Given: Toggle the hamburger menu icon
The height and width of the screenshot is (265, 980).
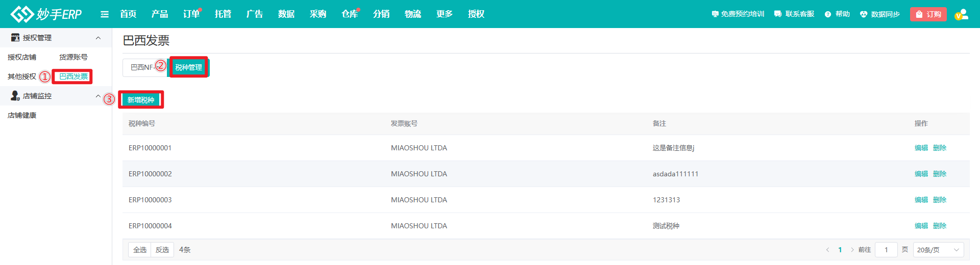Looking at the screenshot, I should (105, 14).
